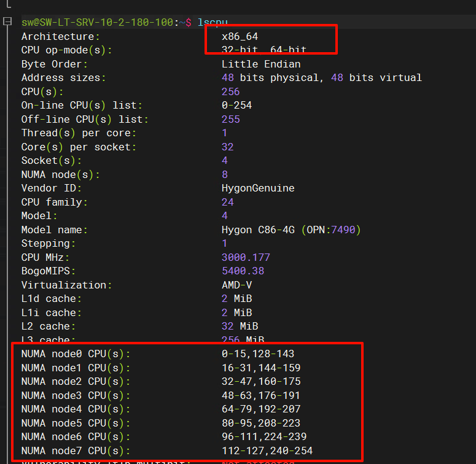Select model name 'Hygon C86-4G (OPN:7490)'
This screenshot has height=464, width=476.
(x=291, y=230)
